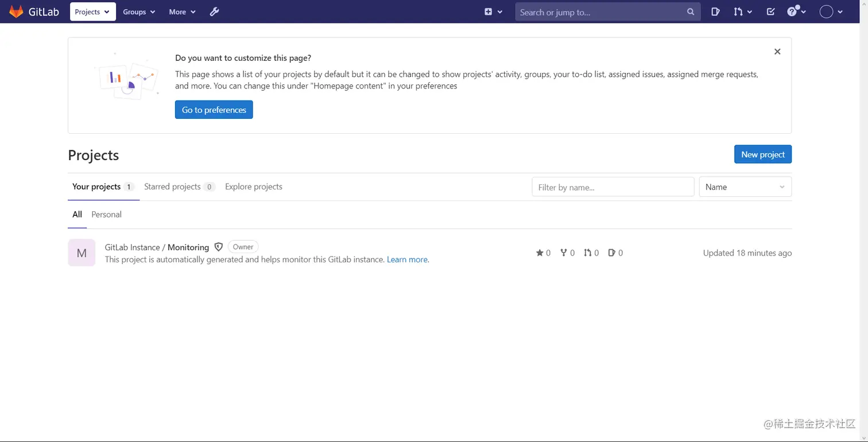Click the shield visibility icon beside Monitoring

(x=218, y=247)
